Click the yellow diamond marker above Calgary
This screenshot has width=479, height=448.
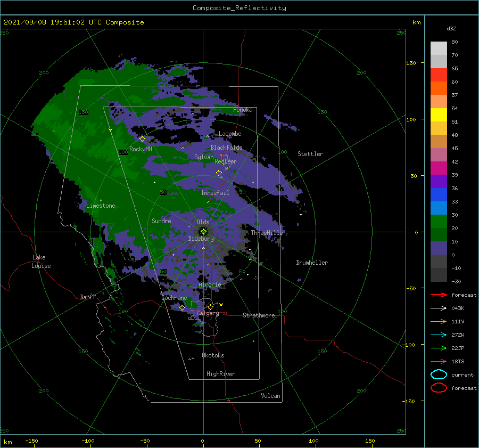click(x=210, y=307)
